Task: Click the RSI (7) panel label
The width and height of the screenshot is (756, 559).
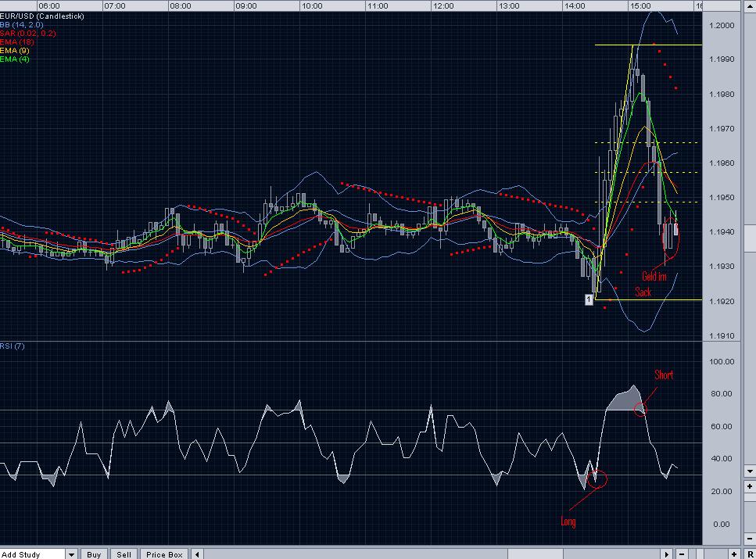Action: pyautogui.click(x=13, y=346)
